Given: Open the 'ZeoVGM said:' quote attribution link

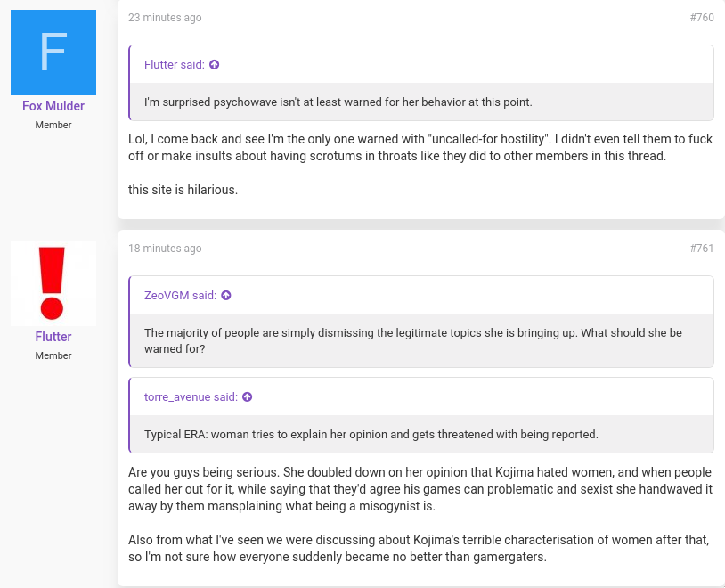Looking at the screenshot, I should pyautogui.click(x=180, y=296).
